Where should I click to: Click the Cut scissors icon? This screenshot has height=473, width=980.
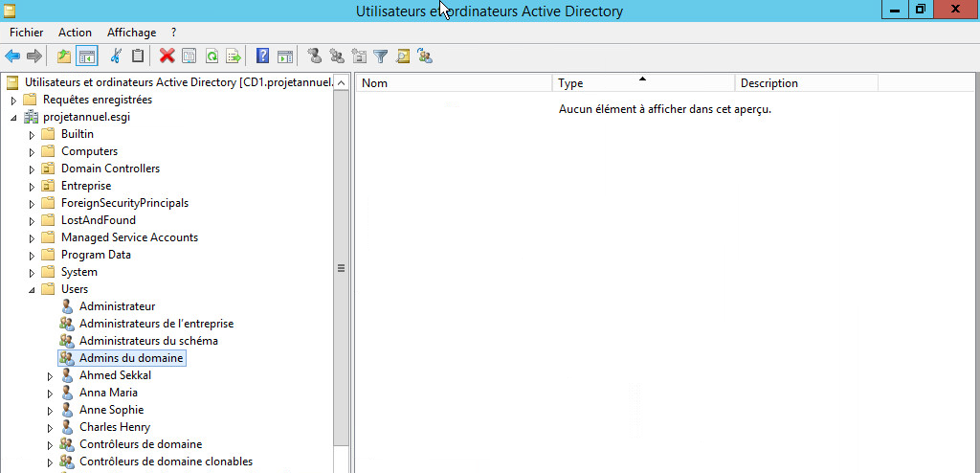tap(116, 56)
